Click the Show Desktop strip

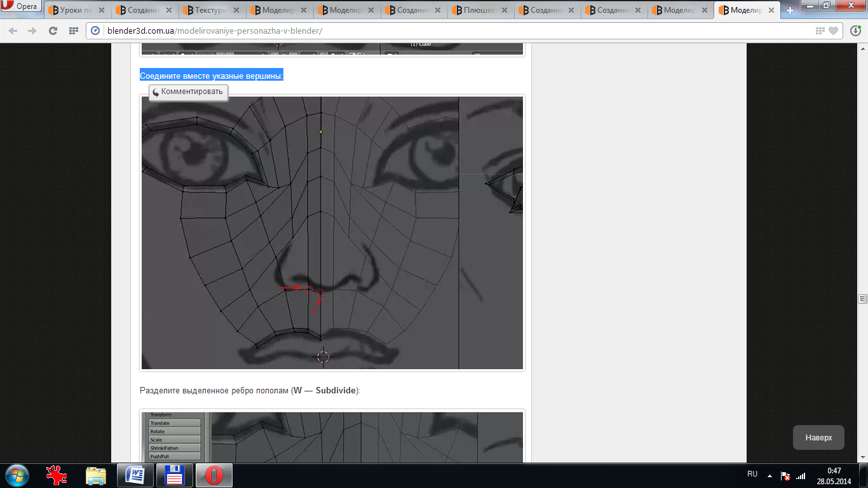pyautogui.click(x=864, y=475)
